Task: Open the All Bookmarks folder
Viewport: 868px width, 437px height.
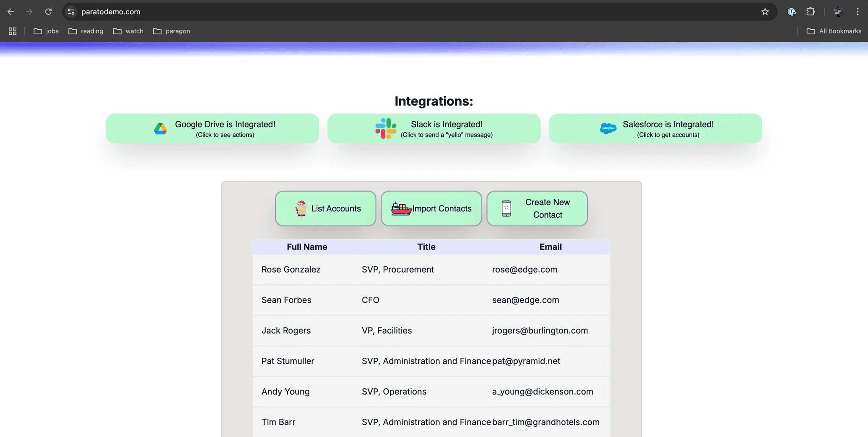Action: click(x=834, y=31)
